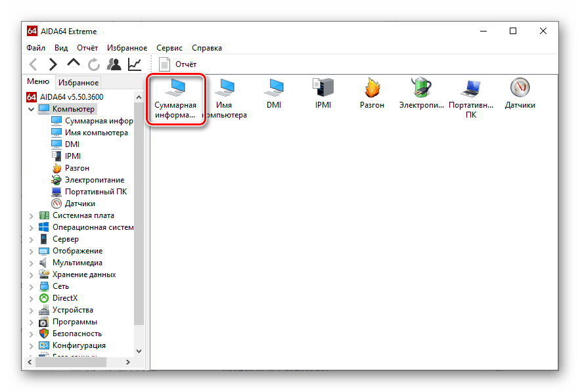Expand the Отображение node
The width and height of the screenshot is (580, 392).
pyautogui.click(x=31, y=251)
